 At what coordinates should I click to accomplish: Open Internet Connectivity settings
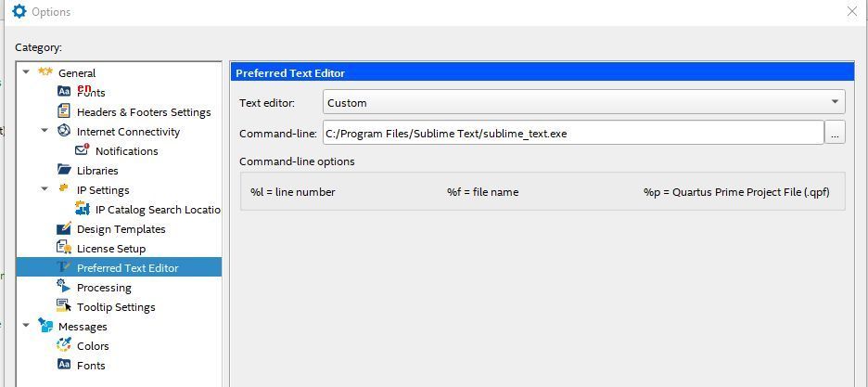point(128,132)
